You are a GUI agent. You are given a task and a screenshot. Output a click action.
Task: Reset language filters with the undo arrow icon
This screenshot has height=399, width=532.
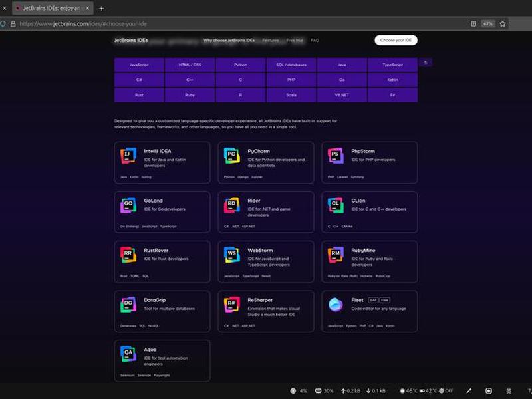click(x=426, y=63)
